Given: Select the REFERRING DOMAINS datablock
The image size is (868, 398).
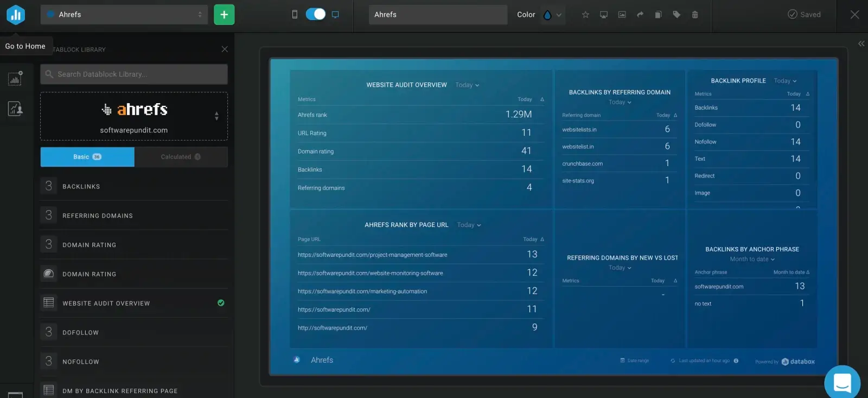Looking at the screenshot, I should point(134,216).
